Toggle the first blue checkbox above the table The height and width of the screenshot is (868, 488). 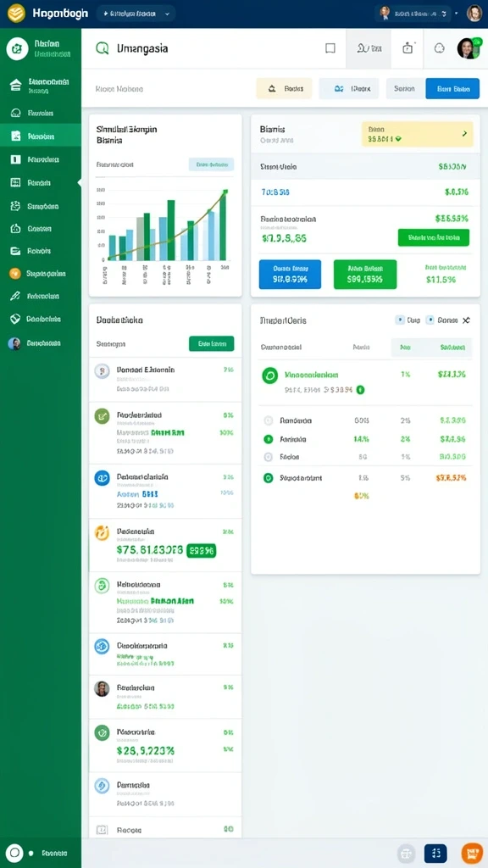pos(400,320)
